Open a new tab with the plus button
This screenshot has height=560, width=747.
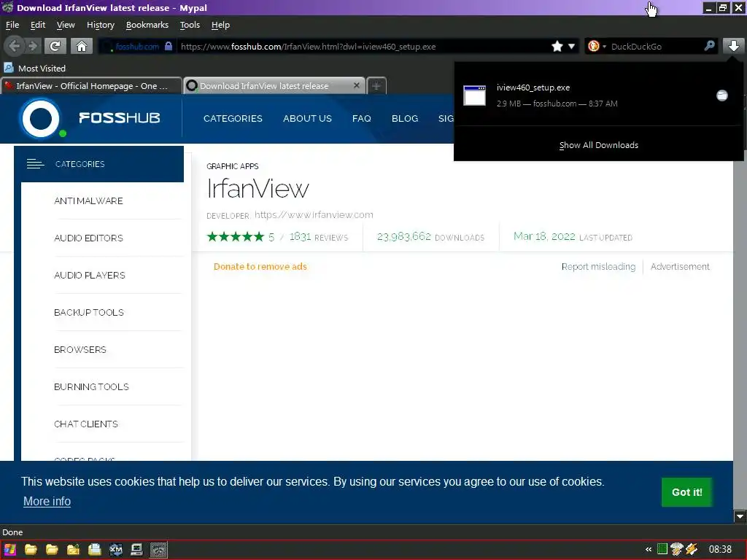[x=376, y=86]
